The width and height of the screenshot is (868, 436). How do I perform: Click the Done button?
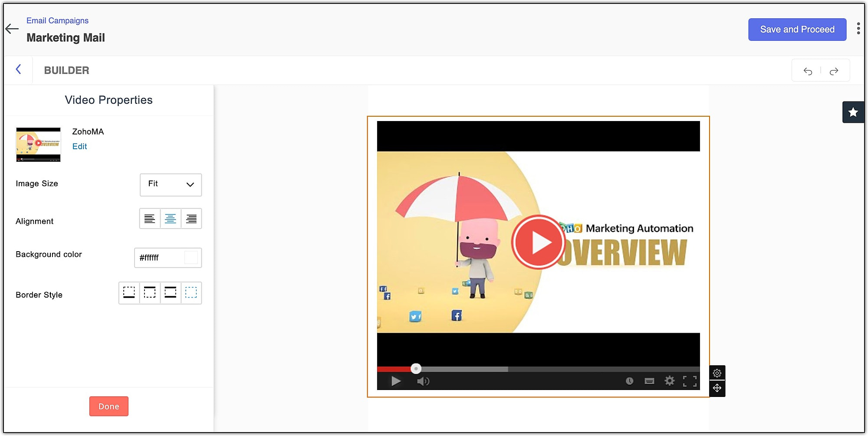pos(109,406)
